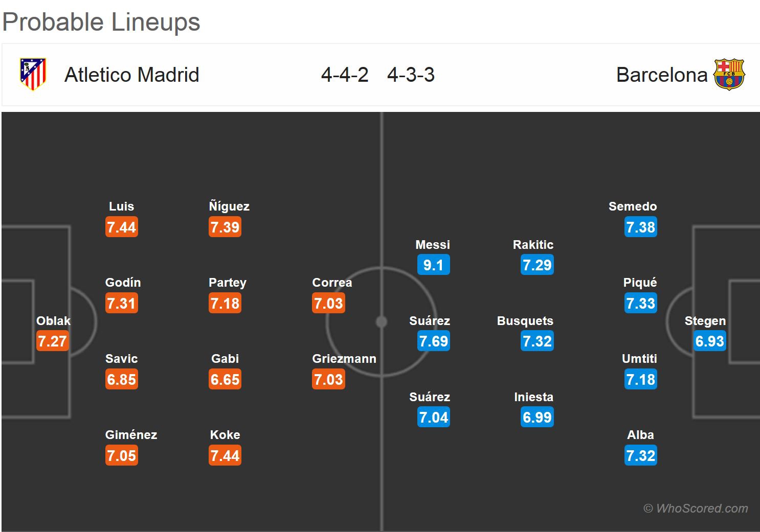Select Messi's 9.1 rating badge
The width and height of the screenshot is (760, 532).
pos(433,265)
